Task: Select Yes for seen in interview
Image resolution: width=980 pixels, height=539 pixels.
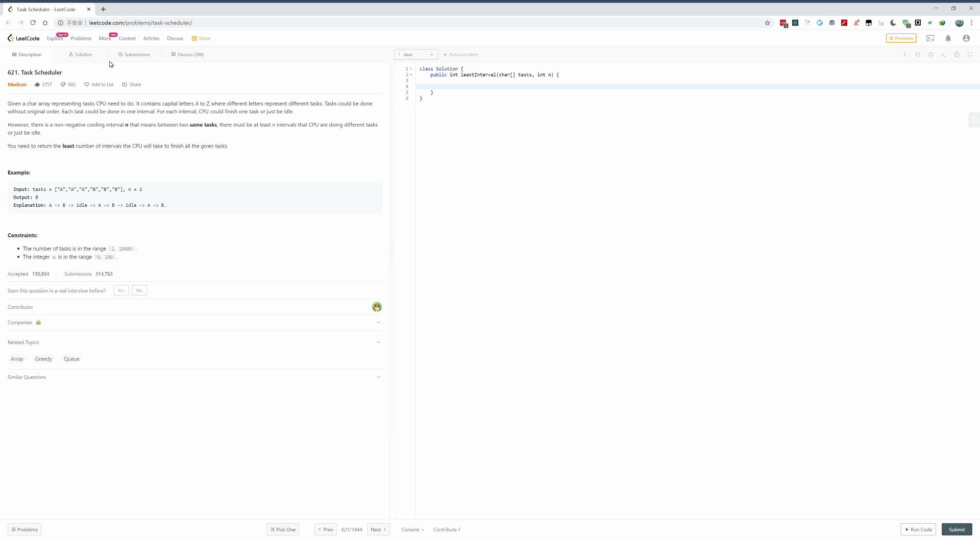Action: (x=121, y=290)
